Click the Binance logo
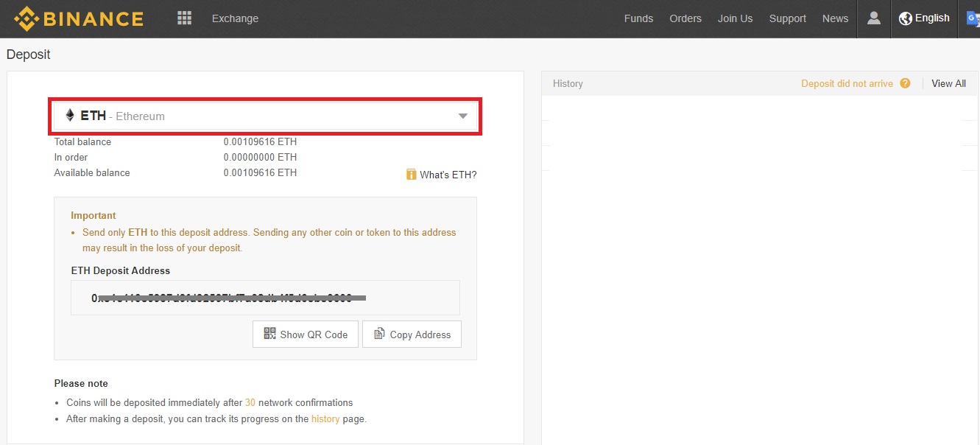 point(79,18)
